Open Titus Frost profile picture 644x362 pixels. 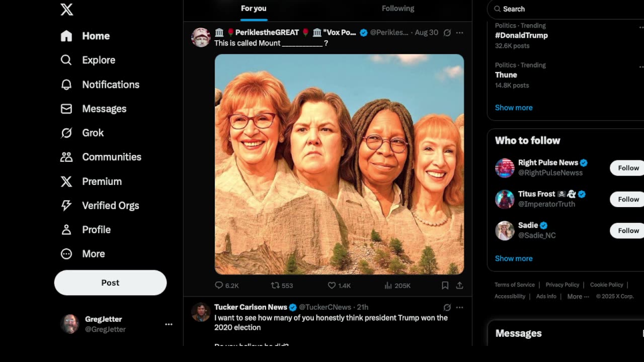pos(505,199)
